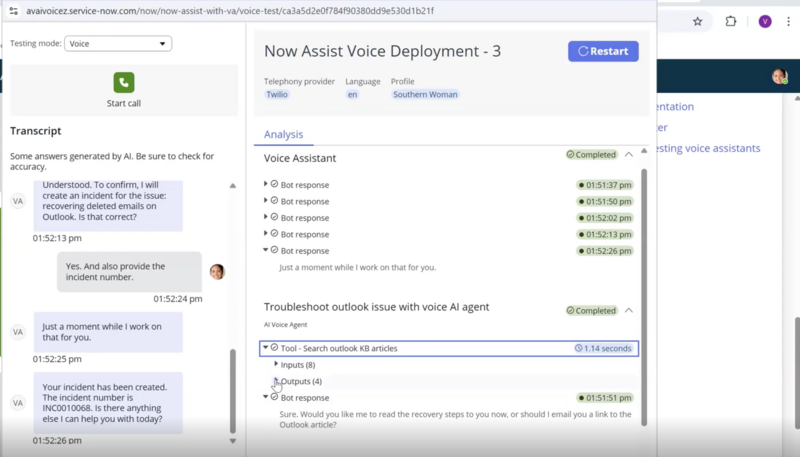Click the Completed badge of Troubleshoot outlook section
Screen dimensions: 800x457
click(591, 310)
